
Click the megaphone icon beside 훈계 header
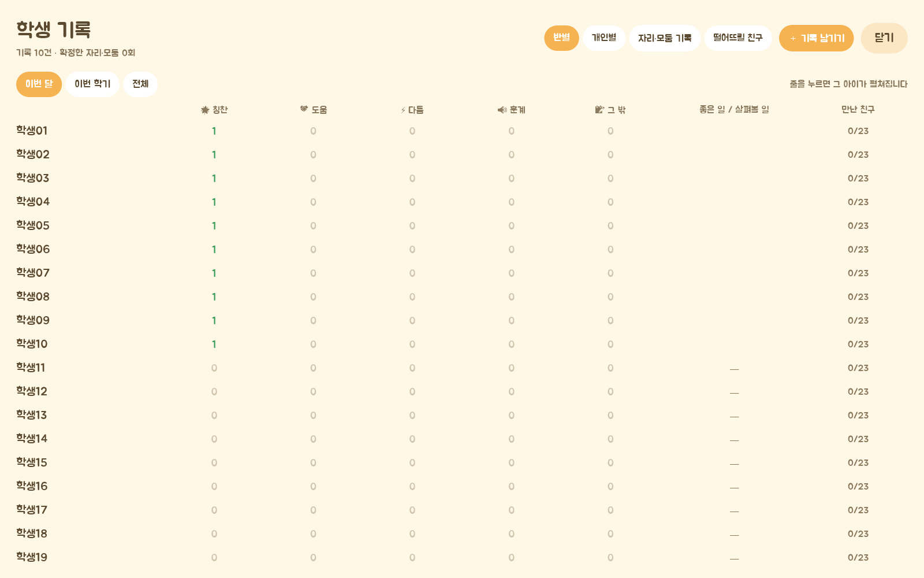[x=502, y=110]
